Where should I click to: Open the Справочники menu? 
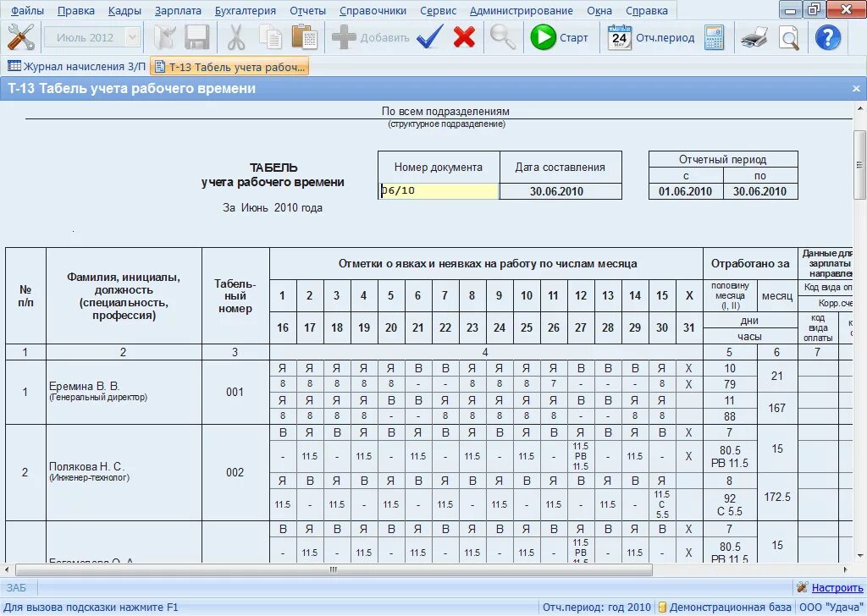click(x=373, y=10)
